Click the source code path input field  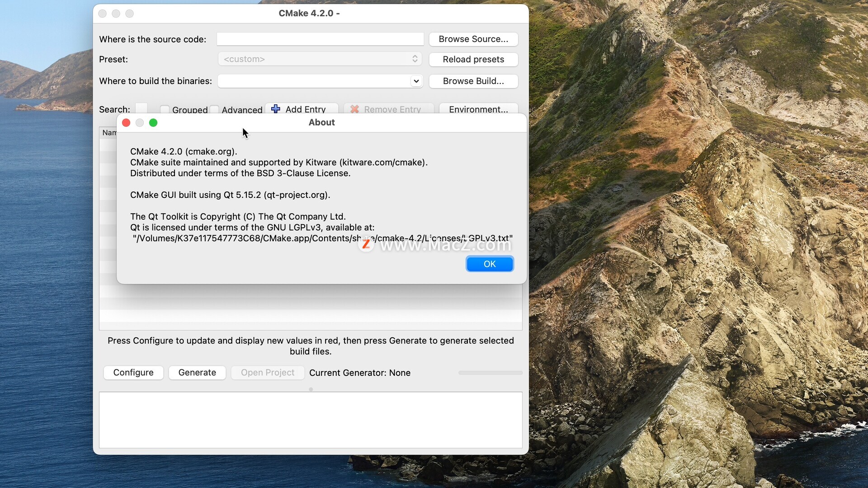point(320,39)
